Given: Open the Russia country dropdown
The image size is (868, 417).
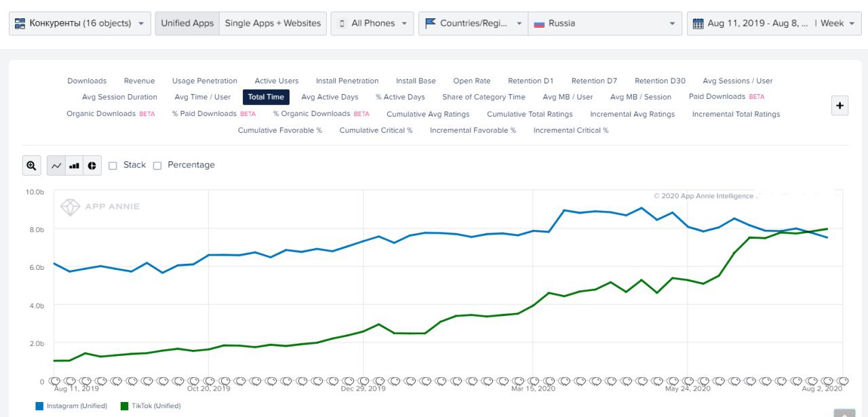Looking at the screenshot, I should [x=605, y=23].
